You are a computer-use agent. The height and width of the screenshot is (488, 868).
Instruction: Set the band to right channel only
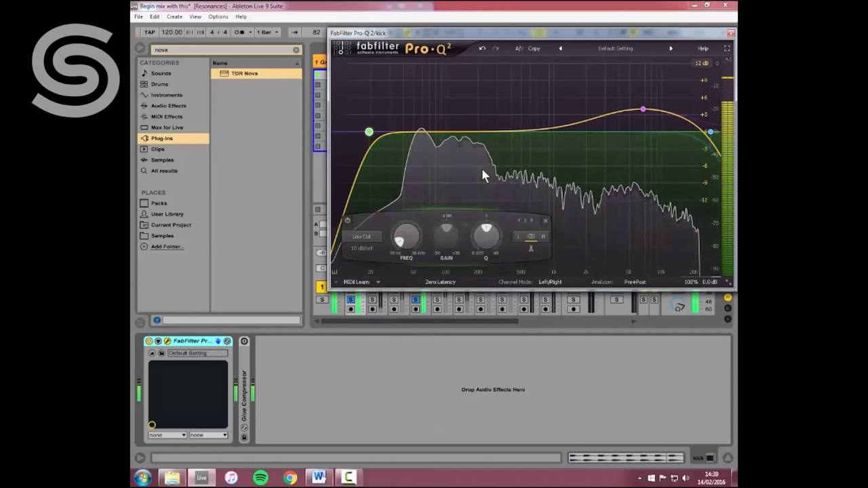tap(543, 237)
